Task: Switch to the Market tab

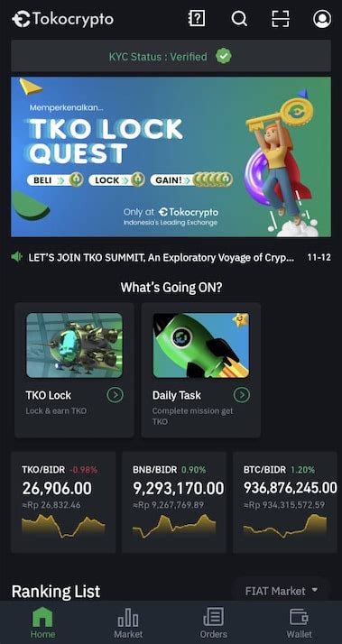Action: tap(128, 623)
